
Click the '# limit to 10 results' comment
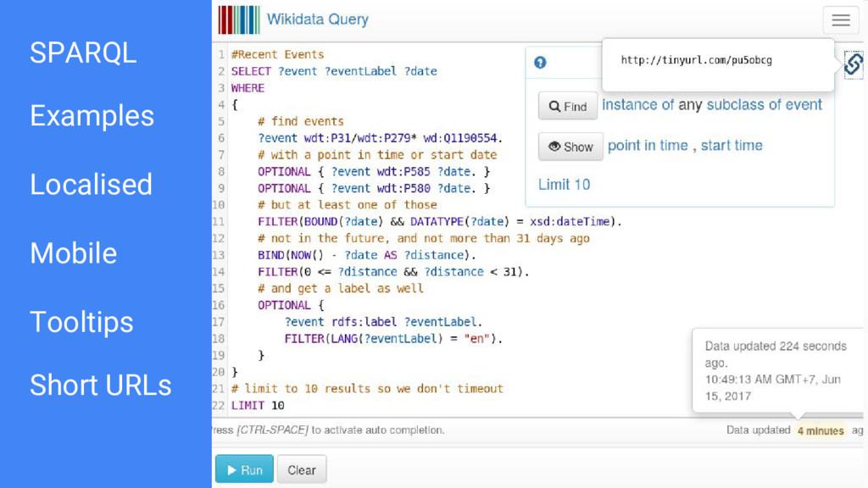pos(367,388)
